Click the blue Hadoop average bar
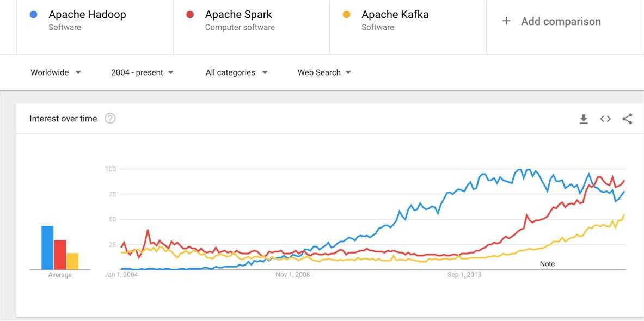 click(47, 248)
